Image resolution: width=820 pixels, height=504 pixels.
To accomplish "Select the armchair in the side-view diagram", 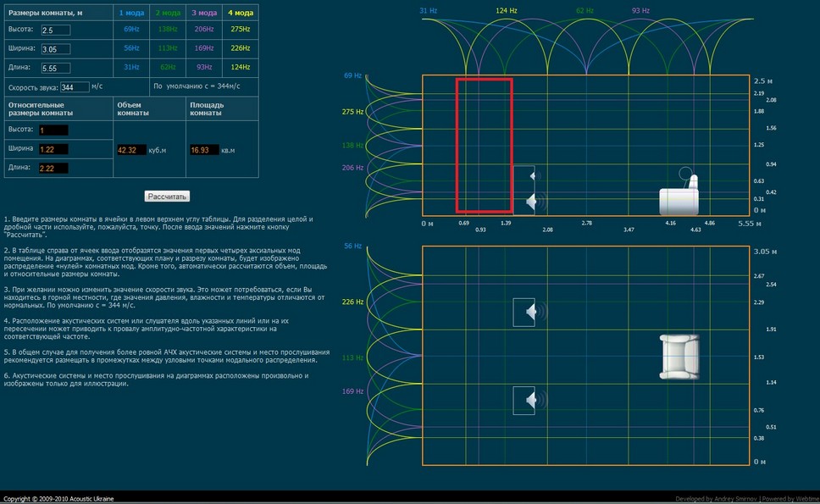I will [680, 197].
